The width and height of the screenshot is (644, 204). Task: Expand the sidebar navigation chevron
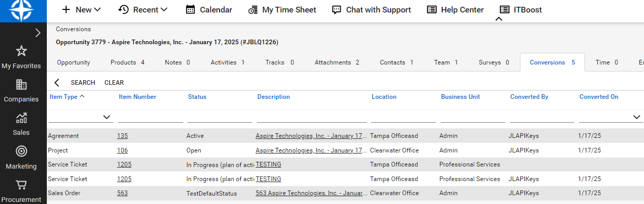(x=37, y=33)
